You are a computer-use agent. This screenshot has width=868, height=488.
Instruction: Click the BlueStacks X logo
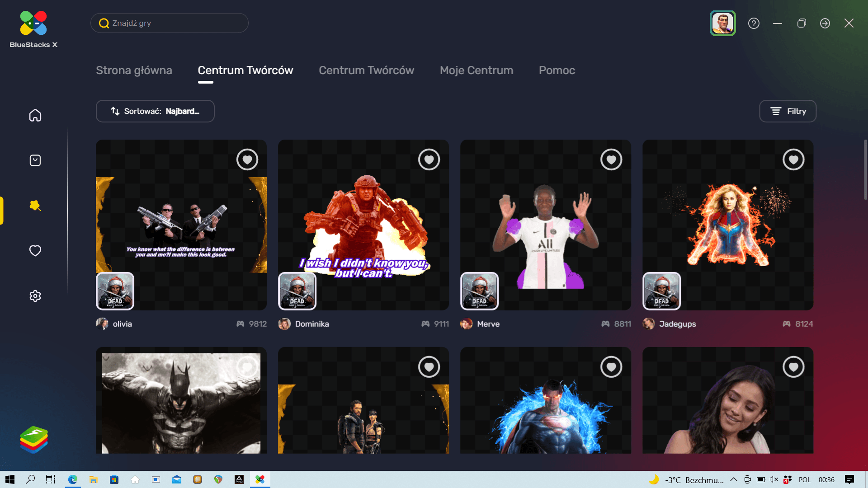click(x=33, y=29)
